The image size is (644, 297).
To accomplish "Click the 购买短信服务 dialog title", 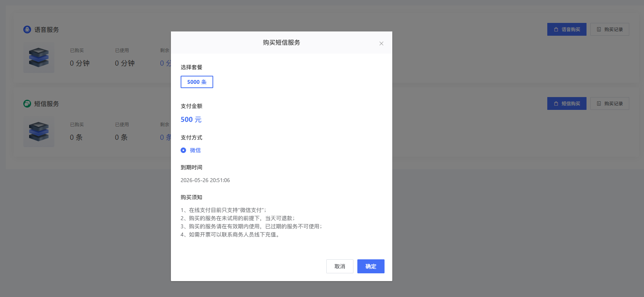I will tap(281, 43).
